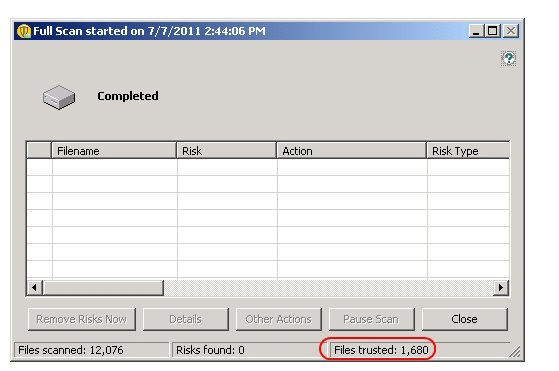Click the window resize grip corner
The image size is (559, 371).
point(515,352)
